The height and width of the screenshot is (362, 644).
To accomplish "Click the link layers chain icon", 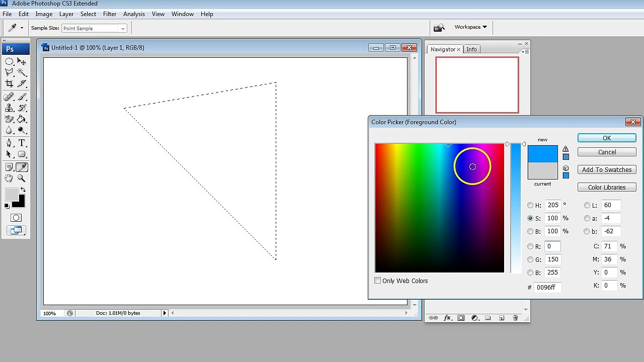I will (433, 318).
